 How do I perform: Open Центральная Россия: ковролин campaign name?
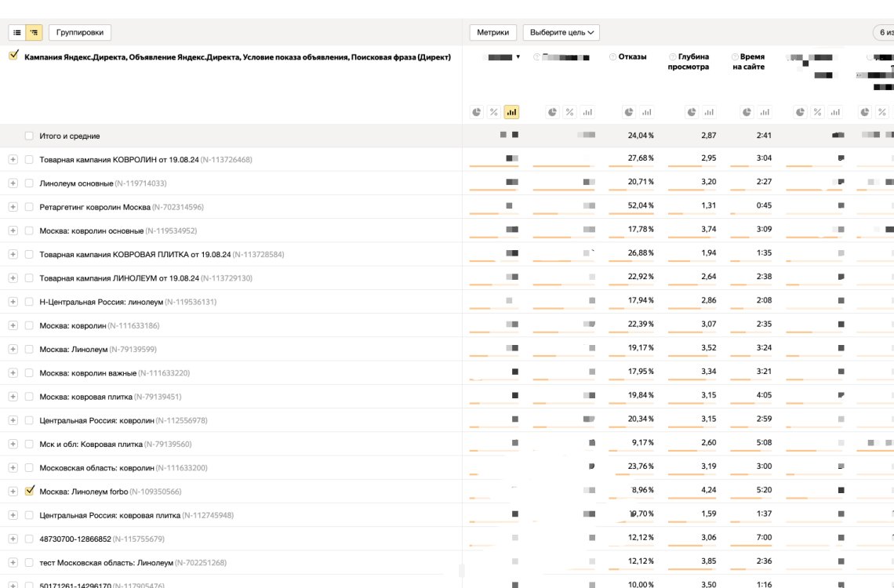pyautogui.click(x=97, y=420)
